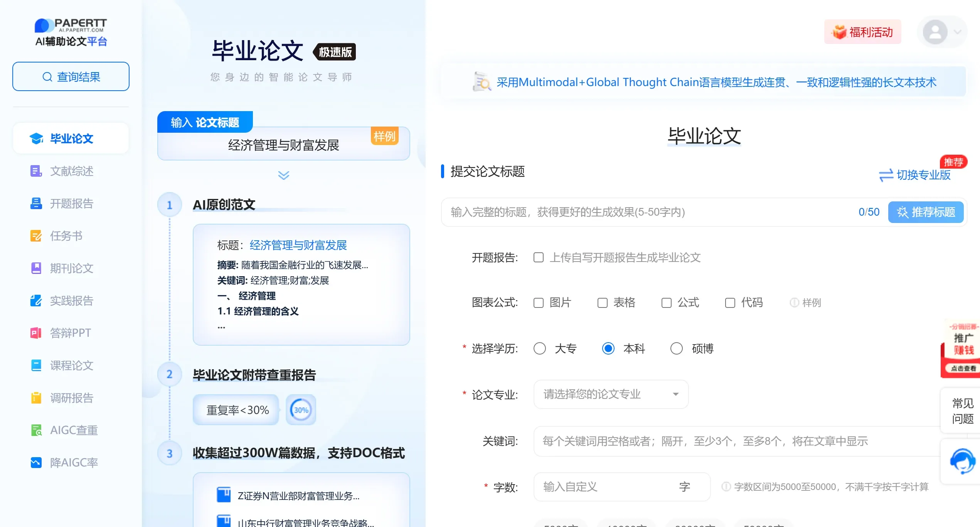Click the thesis title input field
The width and height of the screenshot is (980, 527).
pos(648,212)
